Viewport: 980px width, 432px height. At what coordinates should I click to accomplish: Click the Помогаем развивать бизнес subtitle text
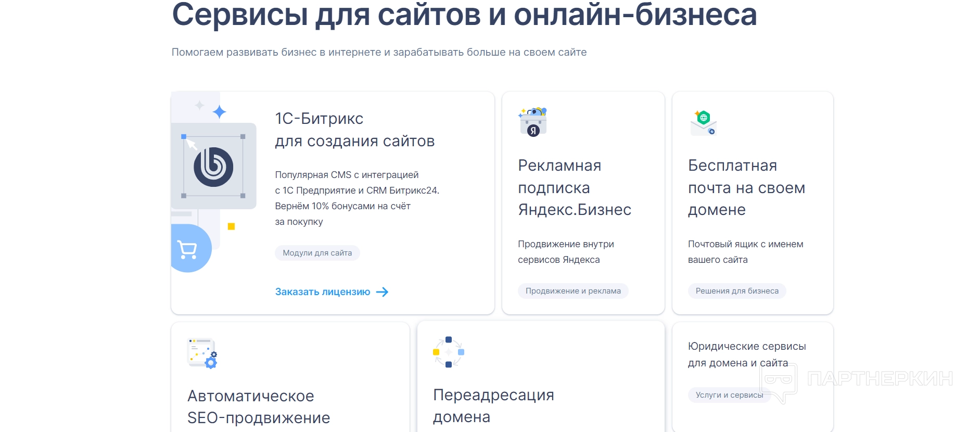pos(379,52)
